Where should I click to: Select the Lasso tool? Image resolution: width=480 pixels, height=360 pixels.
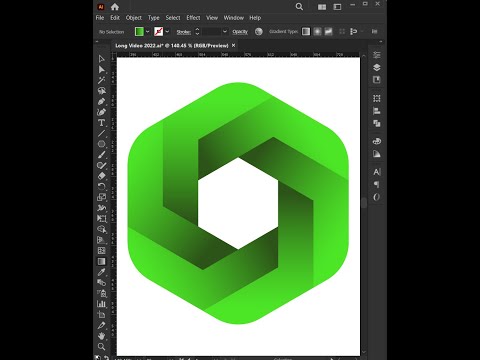[102, 91]
